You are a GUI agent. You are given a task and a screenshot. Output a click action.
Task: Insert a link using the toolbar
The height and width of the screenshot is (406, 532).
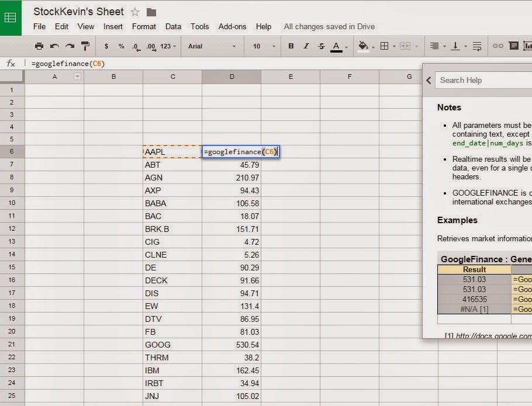click(498, 46)
